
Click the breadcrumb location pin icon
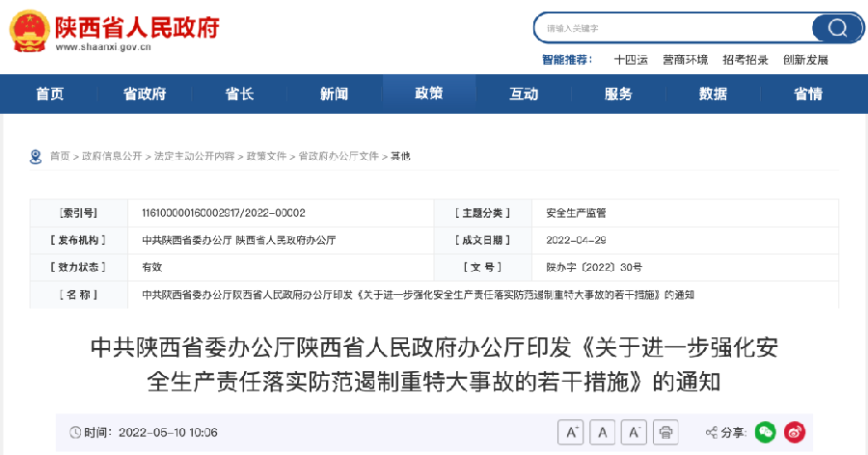37,156
